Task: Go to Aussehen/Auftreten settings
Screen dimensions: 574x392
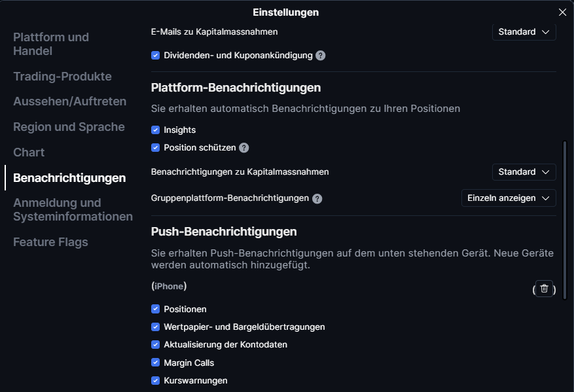Action: tap(69, 101)
